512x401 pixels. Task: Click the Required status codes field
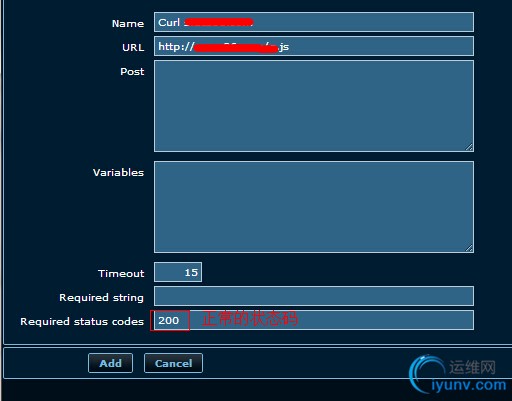coord(314,320)
